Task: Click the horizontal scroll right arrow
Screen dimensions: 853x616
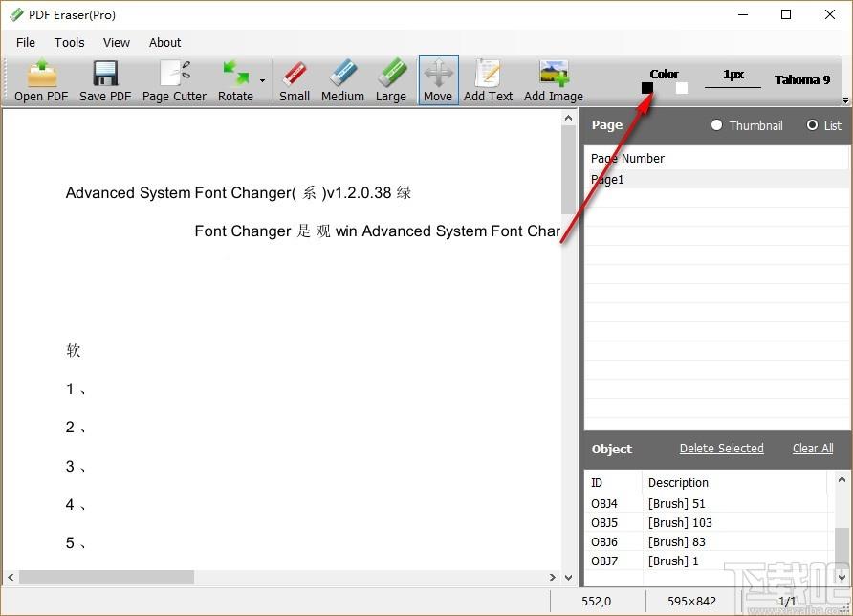Action: click(552, 577)
